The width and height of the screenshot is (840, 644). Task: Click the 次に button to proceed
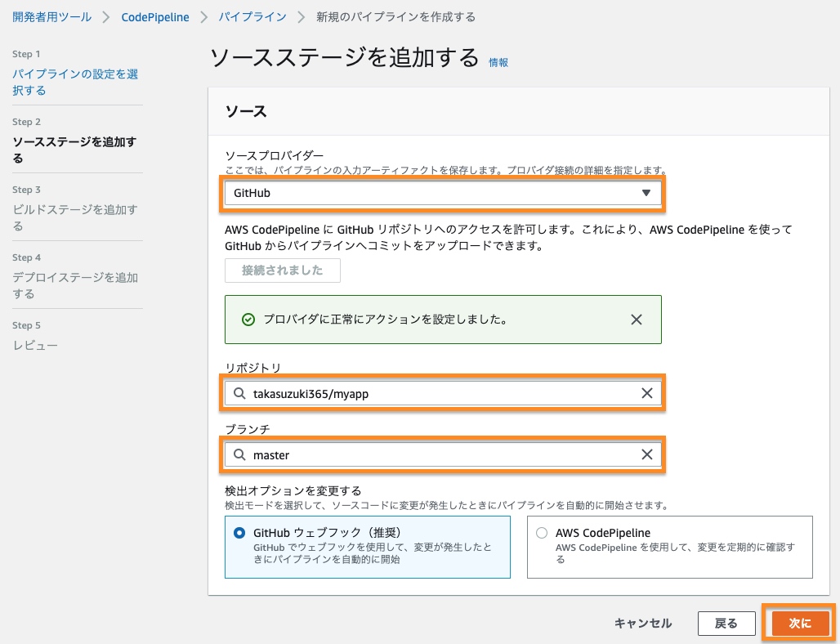(x=799, y=624)
